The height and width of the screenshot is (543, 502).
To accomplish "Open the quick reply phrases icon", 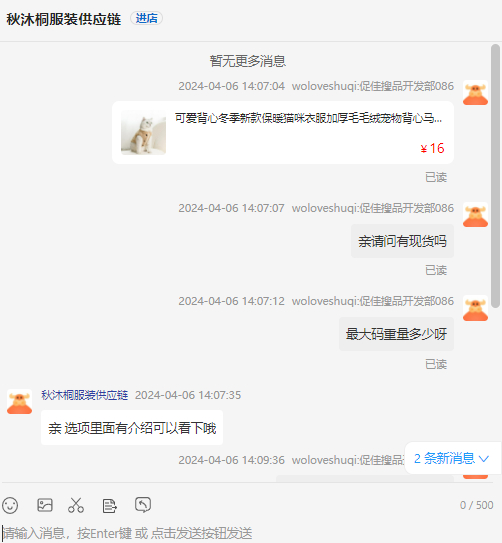I will (110, 506).
